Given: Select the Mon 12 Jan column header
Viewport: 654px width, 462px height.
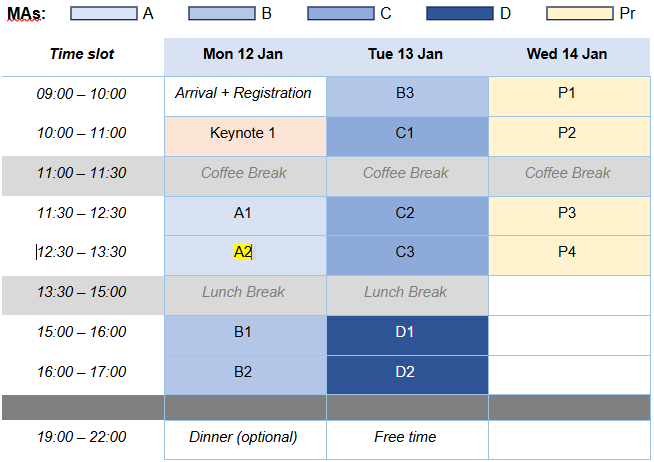Looking at the screenshot, I should [244, 54].
